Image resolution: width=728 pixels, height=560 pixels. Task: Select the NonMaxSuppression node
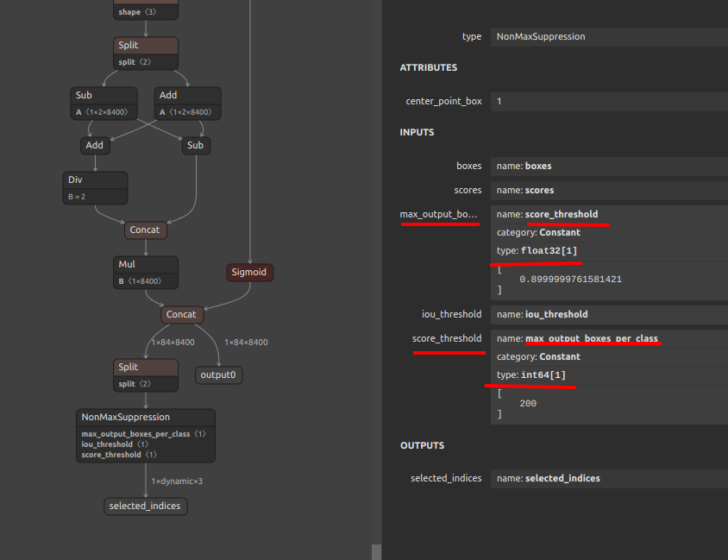145,417
